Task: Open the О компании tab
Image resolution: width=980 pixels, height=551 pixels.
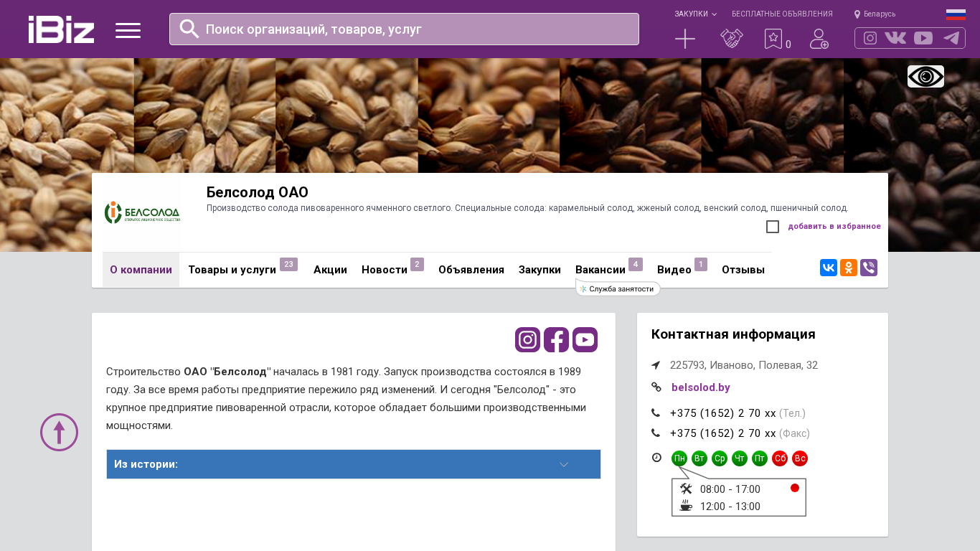Action: [x=141, y=270]
